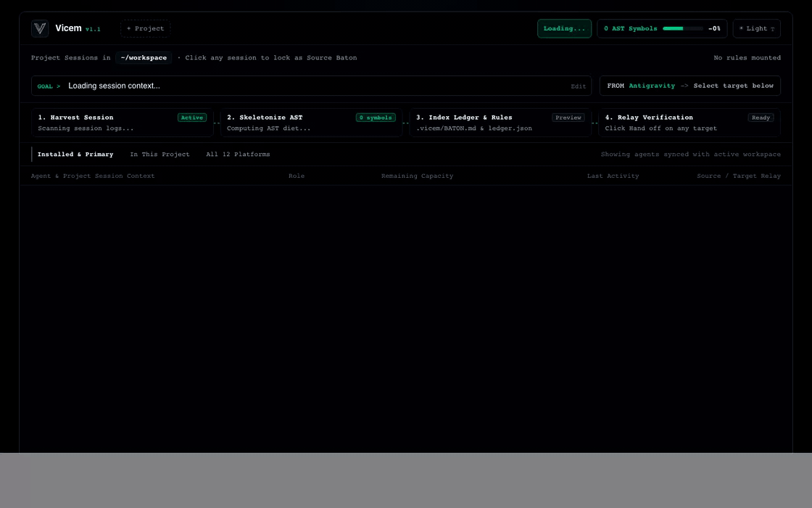Click the Loading... status button

click(564, 28)
